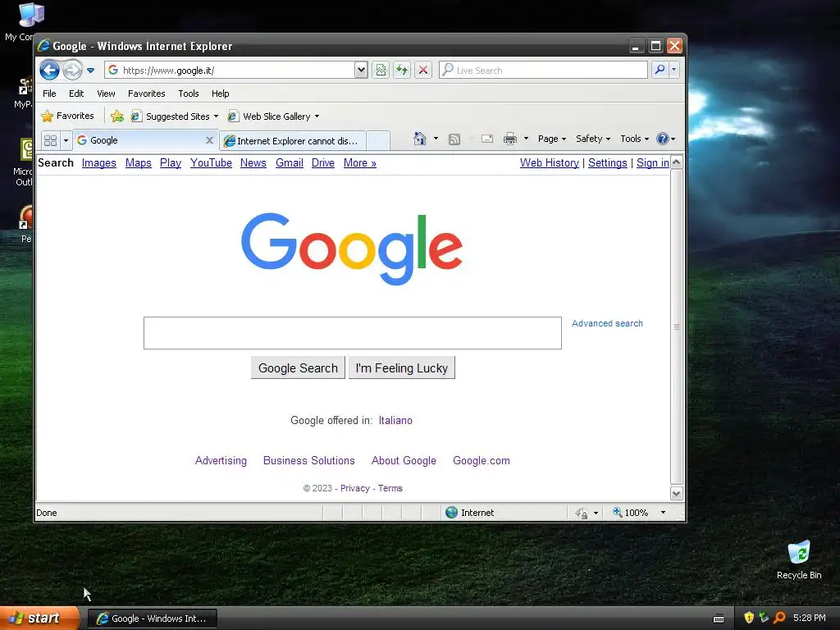Open the YouTube link
840x630 pixels.
pos(211,163)
